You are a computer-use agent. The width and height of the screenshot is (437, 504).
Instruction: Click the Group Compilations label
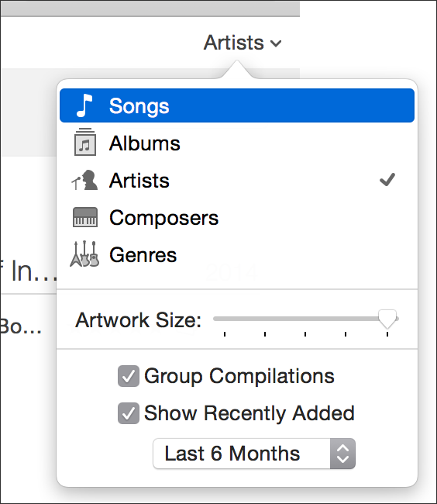coord(239,376)
